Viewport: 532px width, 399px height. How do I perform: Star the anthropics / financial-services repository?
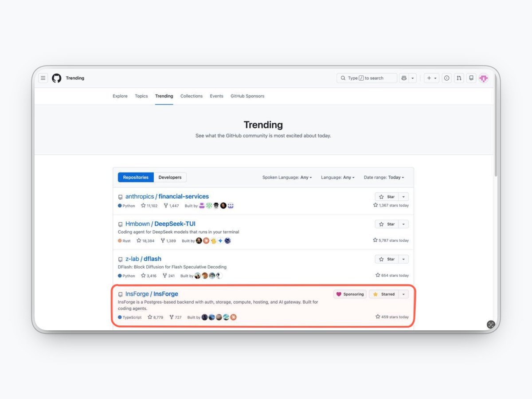click(x=387, y=197)
